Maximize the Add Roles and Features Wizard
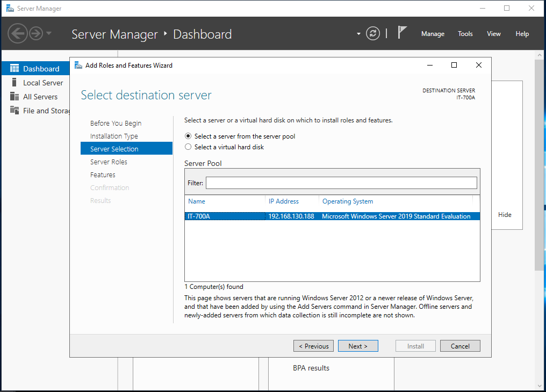Screen dimensions: 546x392 454,65
